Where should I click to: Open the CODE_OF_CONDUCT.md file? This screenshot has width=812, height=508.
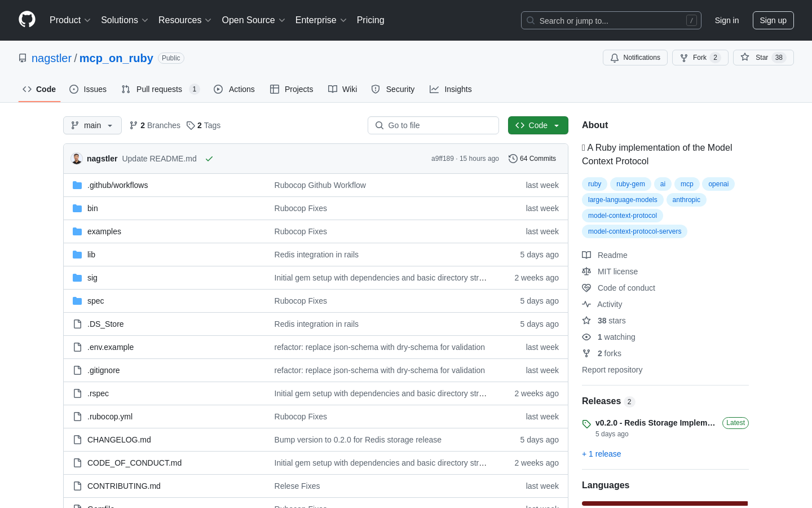(134, 463)
